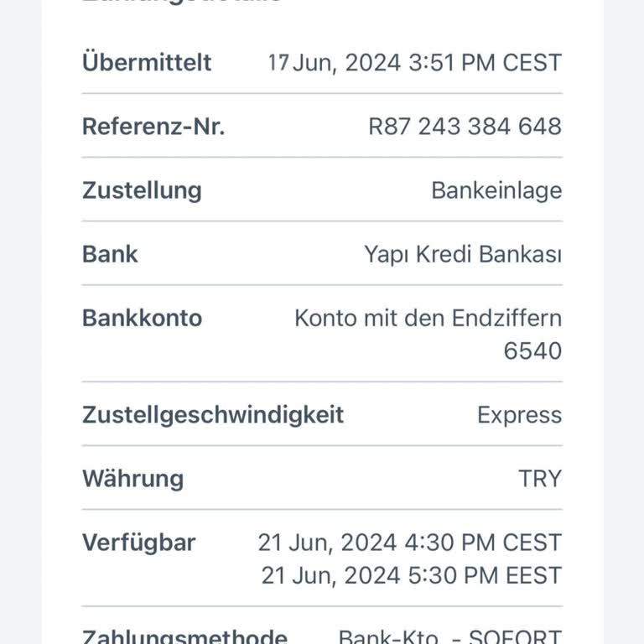This screenshot has height=644, width=644.
Task: Select the Yapı Kredi Bankası bank name
Action: click(463, 254)
